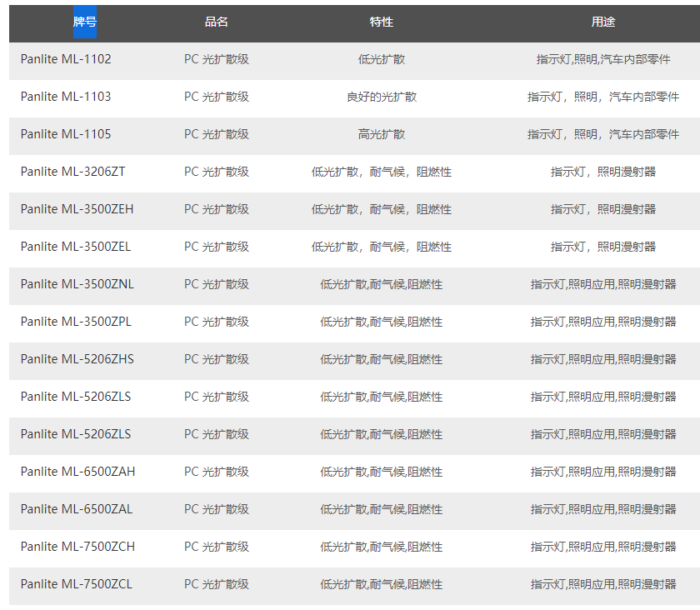Click Panlite ML-3206ZT in the table
Screen dimensions: 700x610
pyautogui.click(x=73, y=172)
